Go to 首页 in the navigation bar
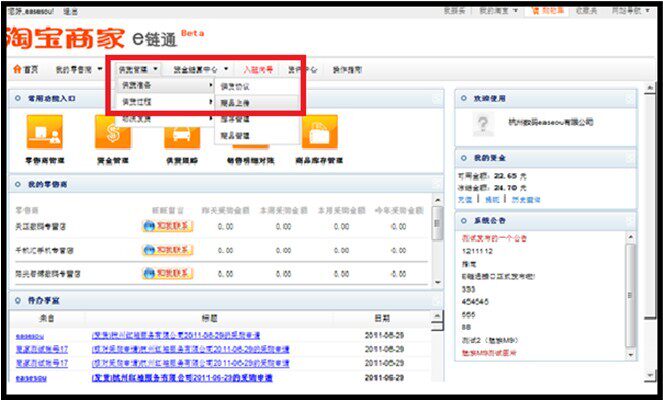Image resolution: width=663 pixels, height=402 pixels. tap(31, 70)
